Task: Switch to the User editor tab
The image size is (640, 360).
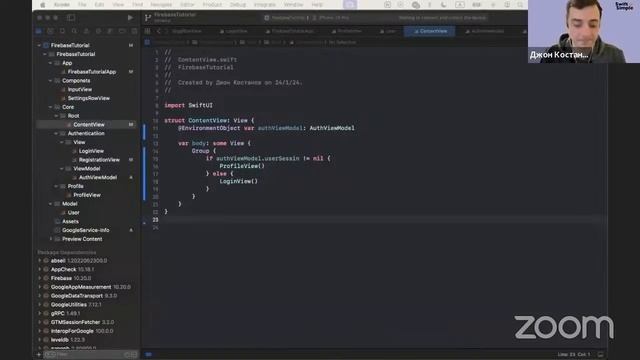Action: point(388,31)
